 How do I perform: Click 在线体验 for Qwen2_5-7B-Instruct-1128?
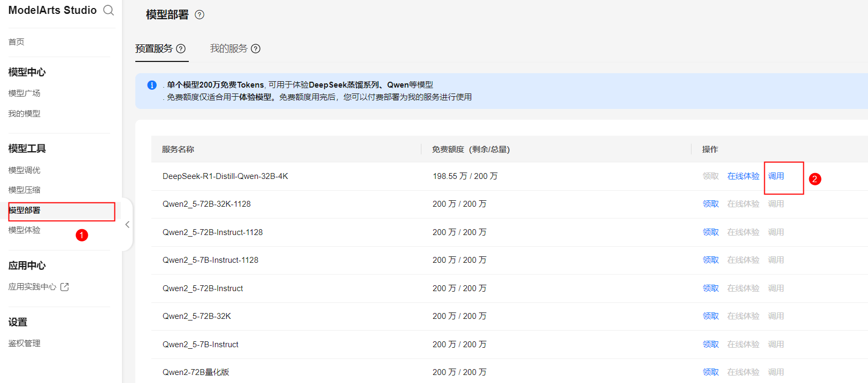coord(743,260)
